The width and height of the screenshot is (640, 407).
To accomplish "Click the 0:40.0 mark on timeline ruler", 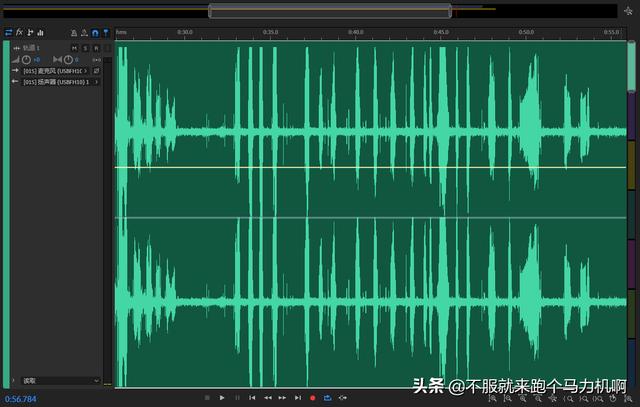I will point(356,32).
